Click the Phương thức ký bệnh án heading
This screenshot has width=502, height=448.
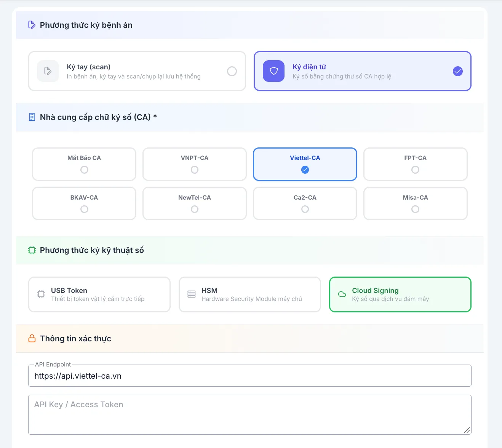(86, 25)
